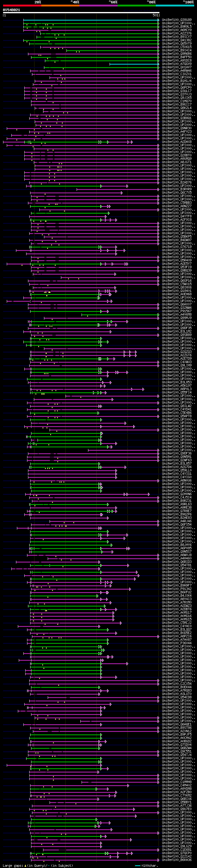The height and width of the screenshot is (868, 197).
Task: Select the query name AV548021
Action: [x=11, y=10]
